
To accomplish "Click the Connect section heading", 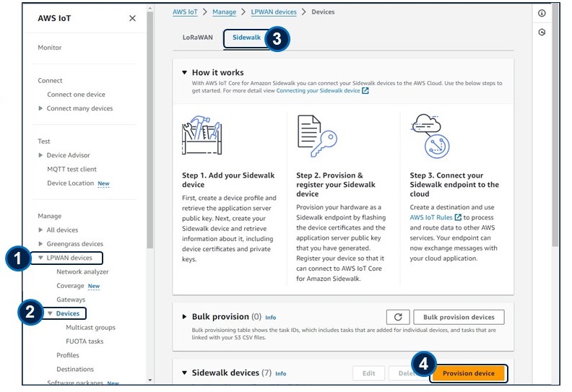I will [50, 81].
